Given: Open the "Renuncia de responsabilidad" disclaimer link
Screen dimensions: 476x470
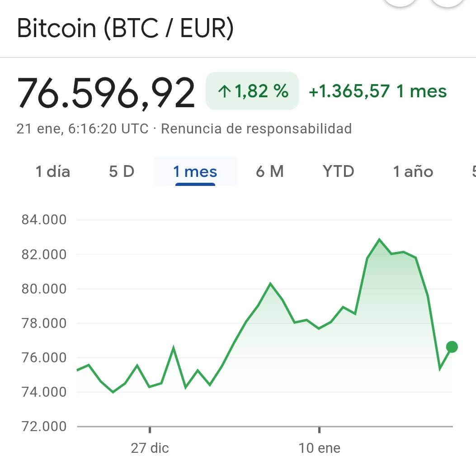Looking at the screenshot, I should tap(256, 129).
